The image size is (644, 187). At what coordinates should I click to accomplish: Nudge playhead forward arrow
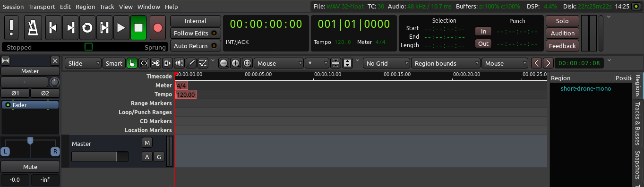[548, 63]
